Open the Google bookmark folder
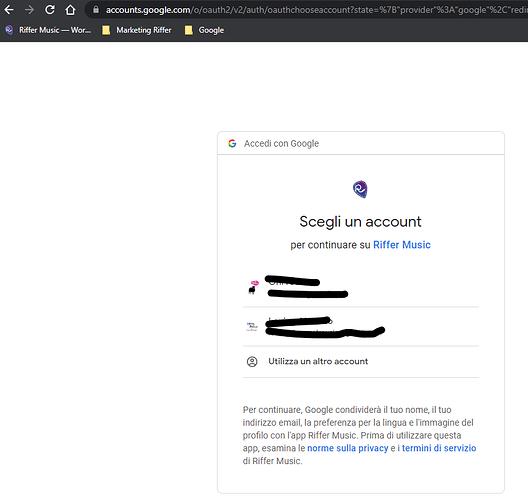The height and width of the screenshot is (500, 528). click(204, 30)
